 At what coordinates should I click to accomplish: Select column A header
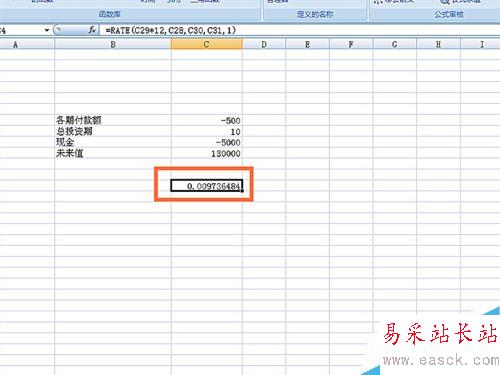click(27, 44)
